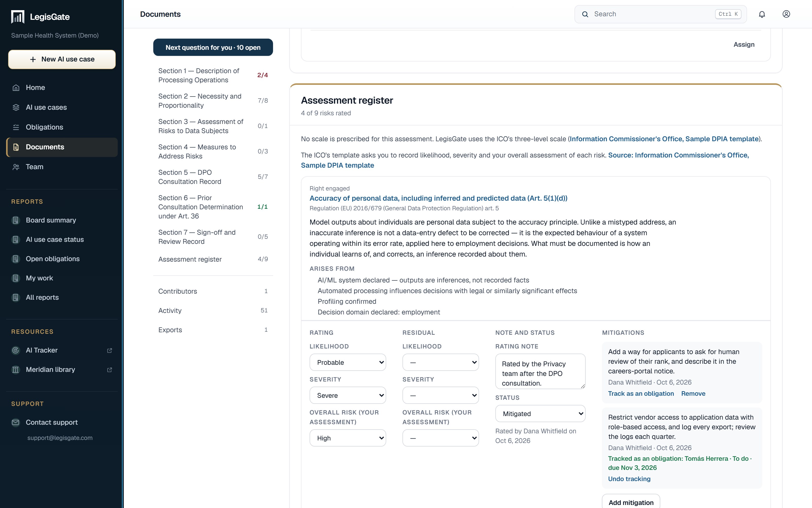Click the Home house icon
Viewport: 812px width, 508px height.
point(16,88)
